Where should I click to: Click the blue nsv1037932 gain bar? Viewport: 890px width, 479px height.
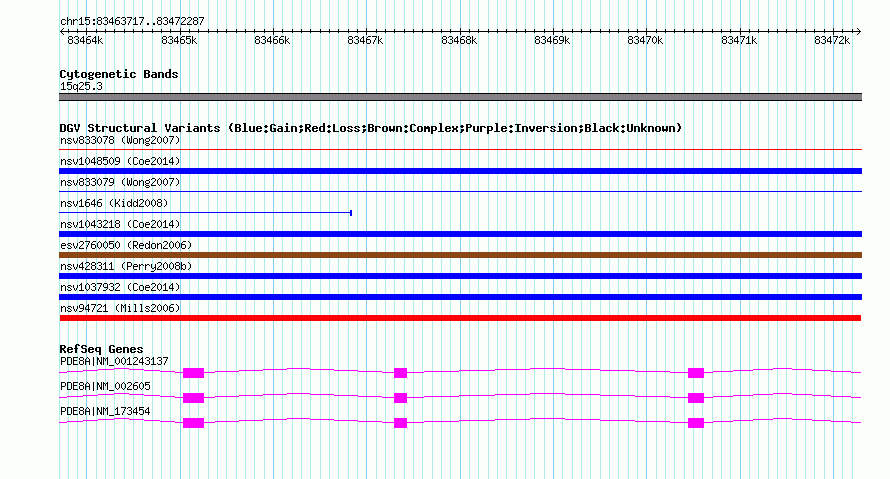pyautogui.click(x=460, y=297)
